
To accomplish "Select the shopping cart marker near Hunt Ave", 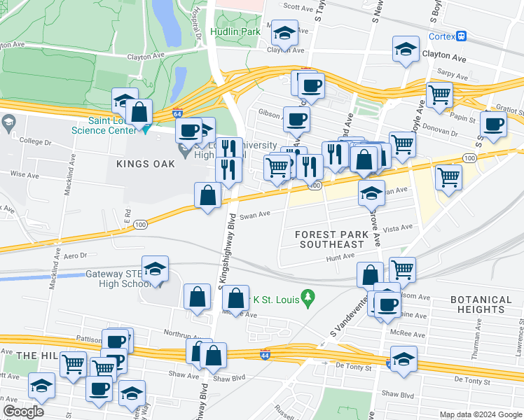I will pos(402,271).
